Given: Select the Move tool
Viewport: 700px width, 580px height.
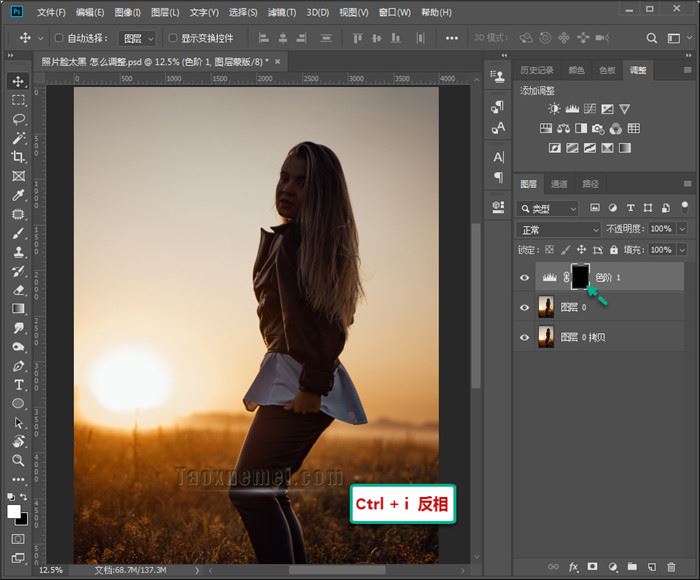Looking at the screenshot, I should (x=18, y=81).
